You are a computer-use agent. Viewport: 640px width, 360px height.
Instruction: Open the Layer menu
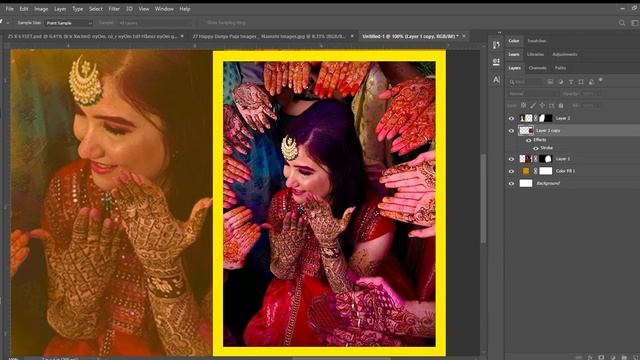60,9
